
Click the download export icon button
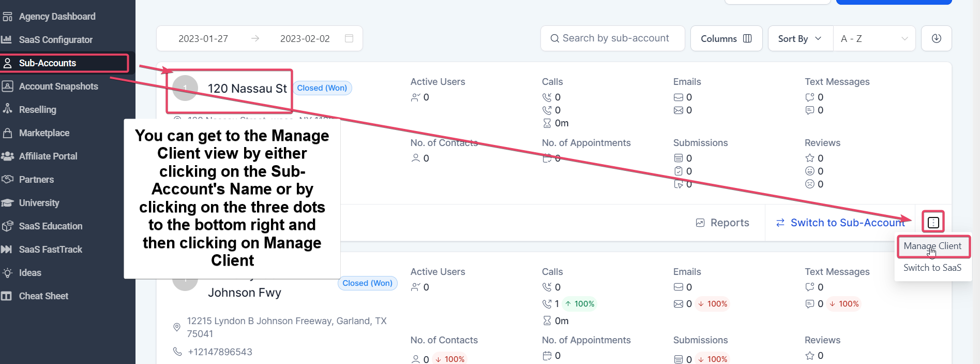click(936, 38)
